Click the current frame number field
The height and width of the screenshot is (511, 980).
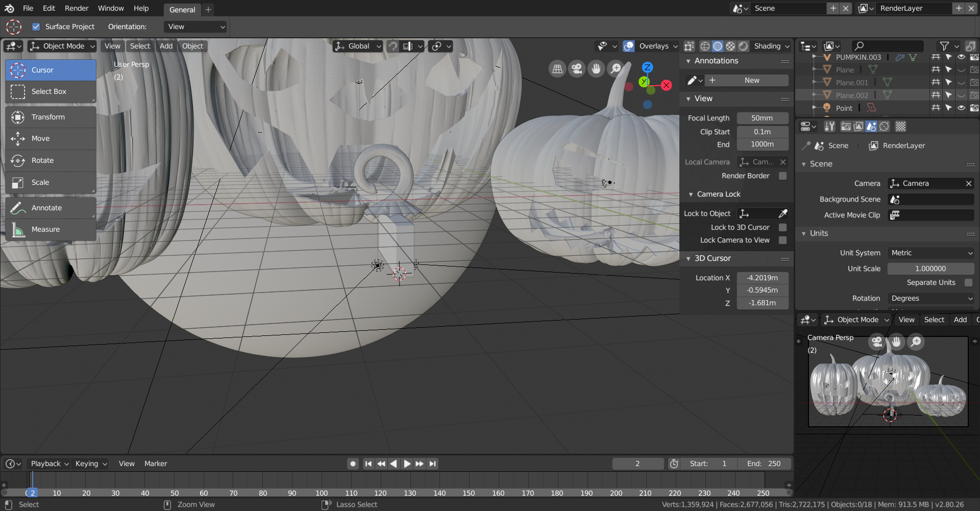click(638, 464)
